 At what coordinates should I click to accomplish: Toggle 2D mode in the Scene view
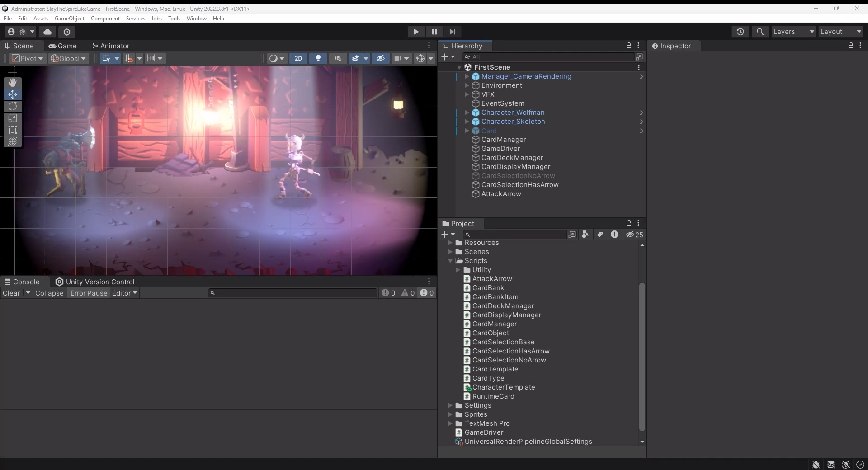coord(298,58)
